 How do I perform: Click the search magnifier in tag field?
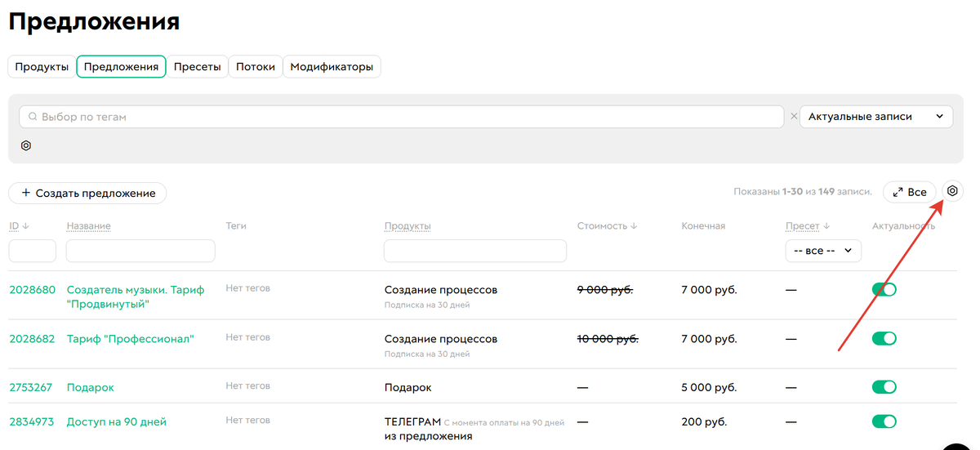[x=33, y=117]
